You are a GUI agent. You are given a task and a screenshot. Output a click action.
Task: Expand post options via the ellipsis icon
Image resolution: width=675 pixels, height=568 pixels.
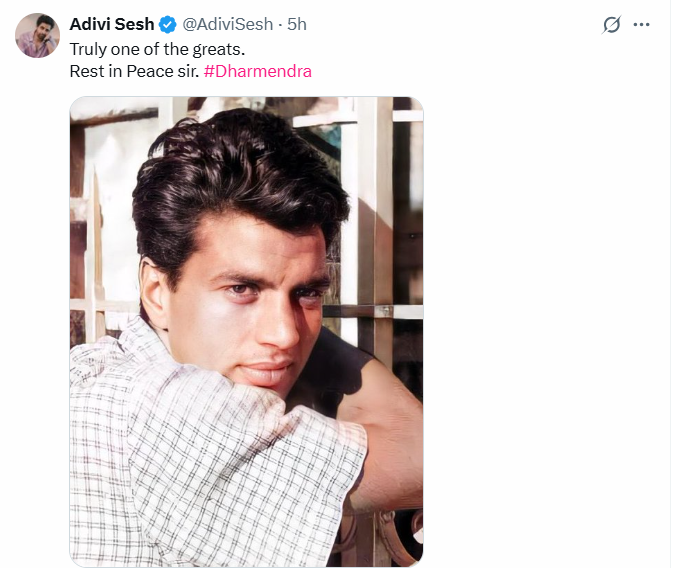coord(642,25)
